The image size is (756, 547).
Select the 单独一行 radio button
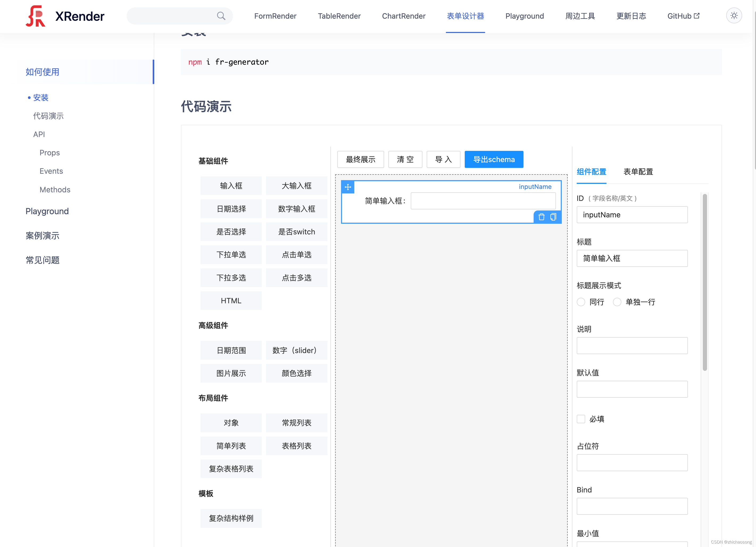pos(617,302)
